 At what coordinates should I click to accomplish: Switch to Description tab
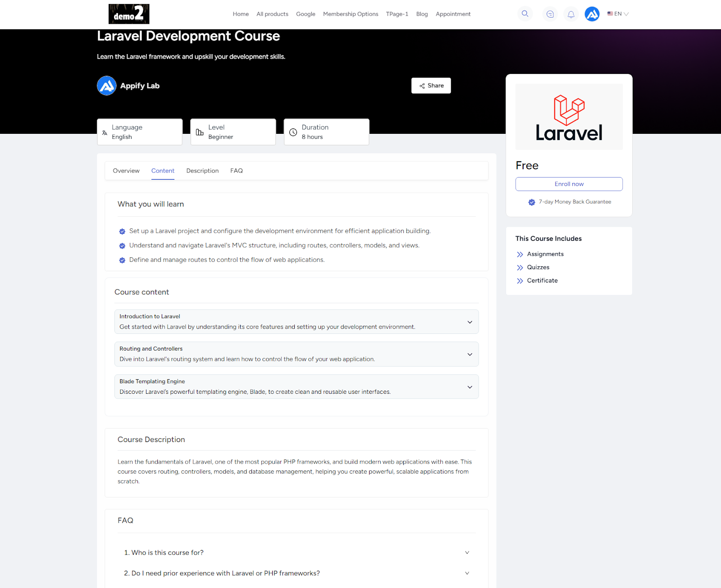(x=202, y=171)
